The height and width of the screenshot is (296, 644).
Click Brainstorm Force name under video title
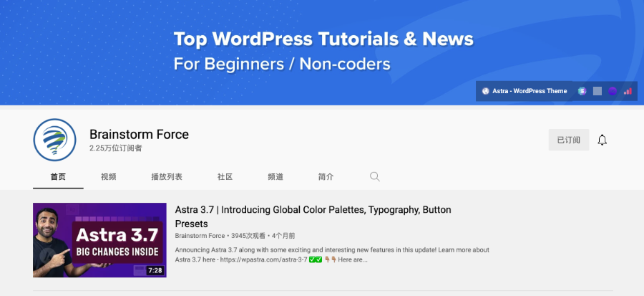click(x=200, y=236)
